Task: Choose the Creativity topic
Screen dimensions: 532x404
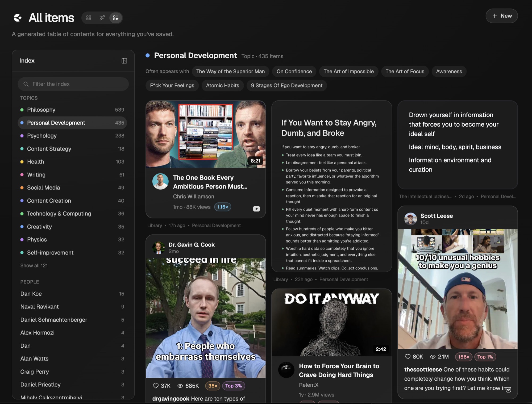Action: (72, 227)
